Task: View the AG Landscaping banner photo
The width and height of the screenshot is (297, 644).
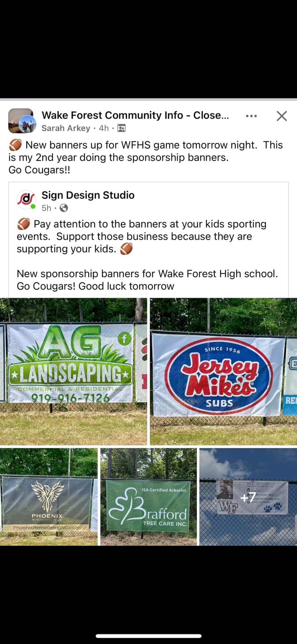Action: tap(73, 371)
